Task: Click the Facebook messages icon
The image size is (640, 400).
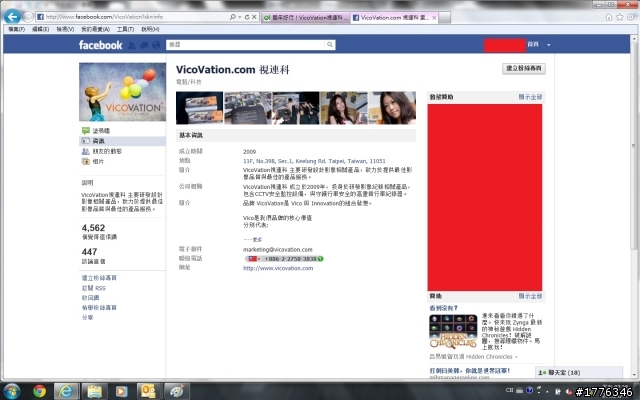Action: tap(144, 45)
